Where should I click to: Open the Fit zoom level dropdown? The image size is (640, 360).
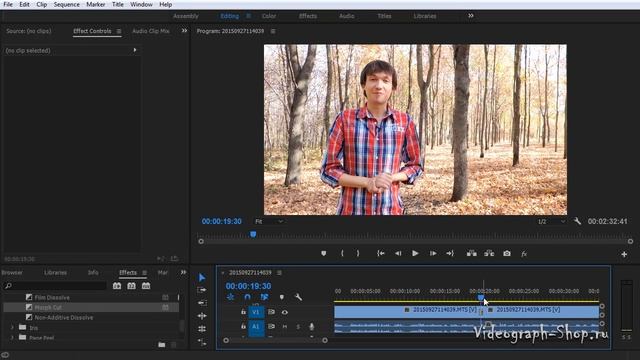coord(269,221)
